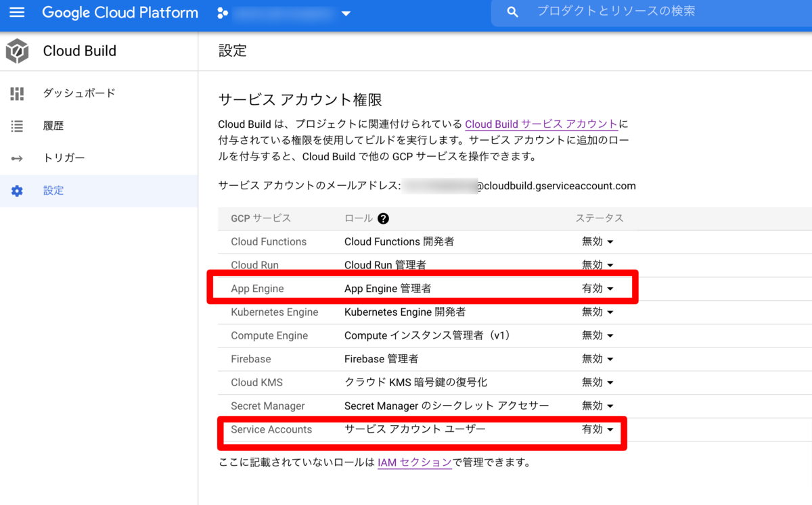
Task: Open the hamburger navigation menu
Action: [17, 13]
